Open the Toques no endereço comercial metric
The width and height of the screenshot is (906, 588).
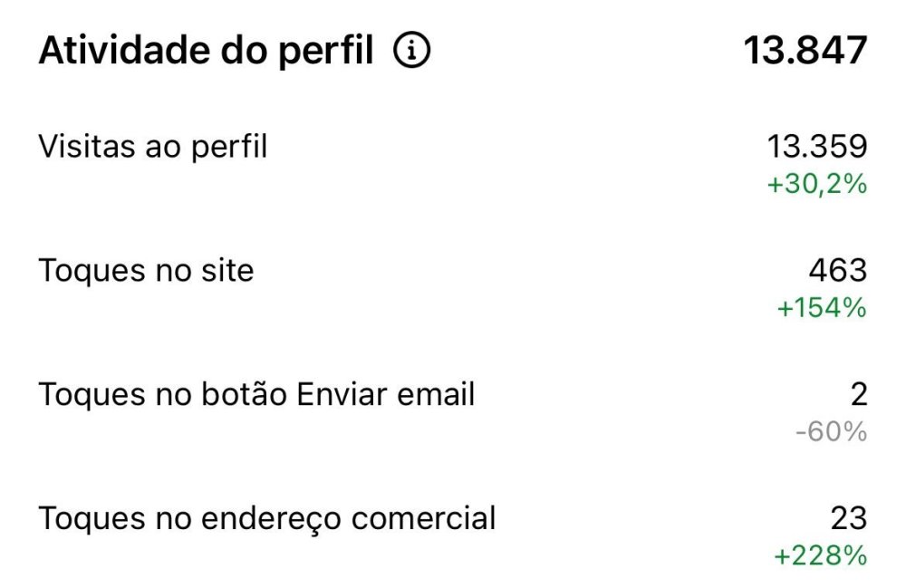click(267, 519)
